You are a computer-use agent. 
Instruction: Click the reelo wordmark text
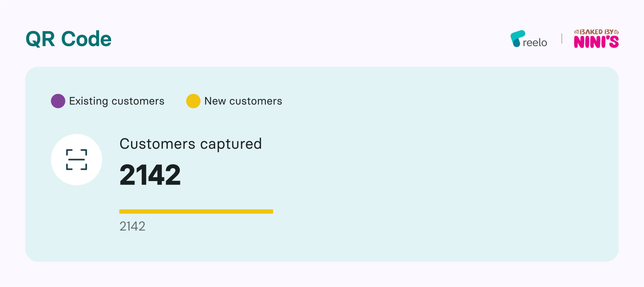pyautogui.click(x=535, y=42)
